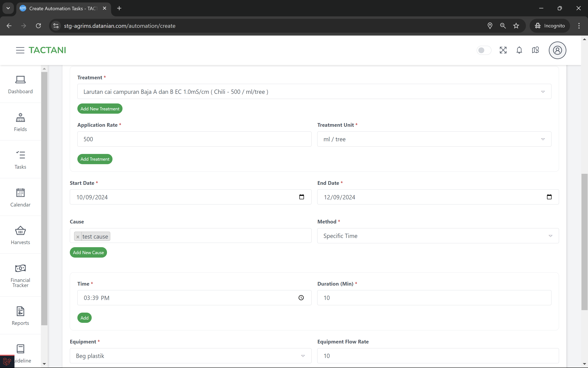Open Financial Tracker in sidebar
This screenshot has height=368, width=588.
click(20, 276)
